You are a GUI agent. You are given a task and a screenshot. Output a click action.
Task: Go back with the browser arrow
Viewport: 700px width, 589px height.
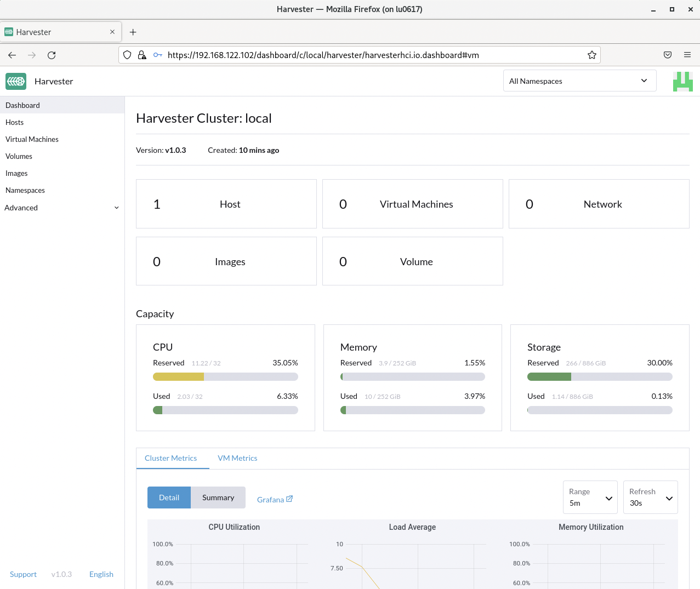[12, 55]
